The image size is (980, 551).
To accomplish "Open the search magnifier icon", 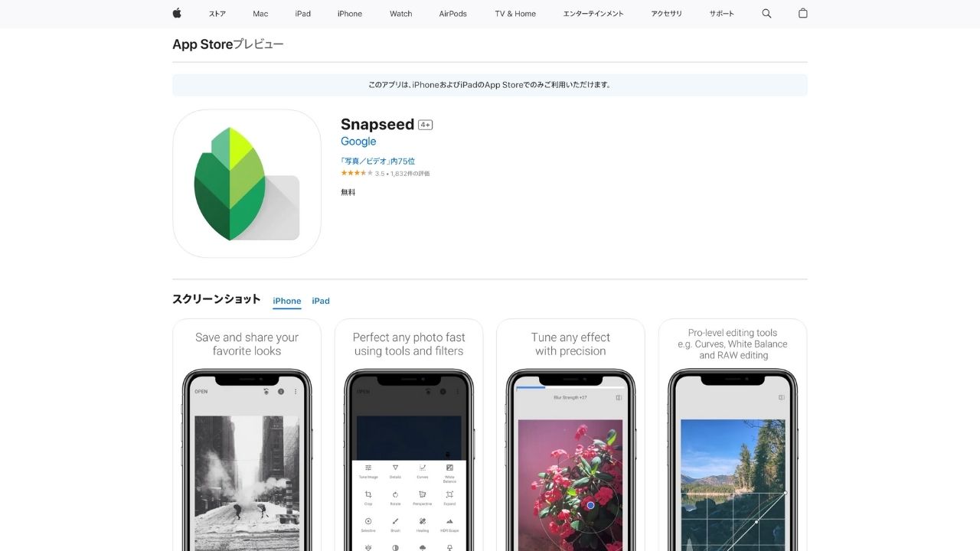I will (766, 14).
